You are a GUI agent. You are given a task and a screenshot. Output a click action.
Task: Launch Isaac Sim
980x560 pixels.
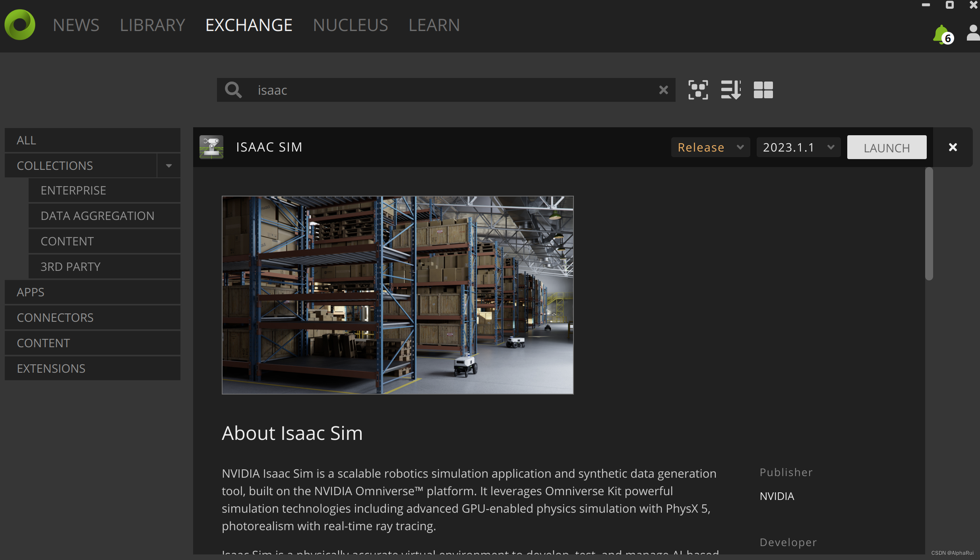[x=886, y=147]
